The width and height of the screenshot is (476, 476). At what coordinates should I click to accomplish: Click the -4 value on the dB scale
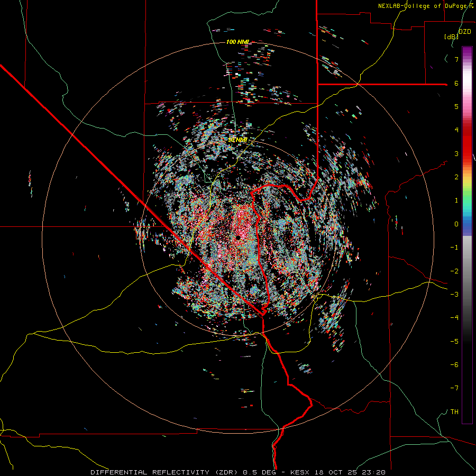pyautogui.click(x=454, y=317)
